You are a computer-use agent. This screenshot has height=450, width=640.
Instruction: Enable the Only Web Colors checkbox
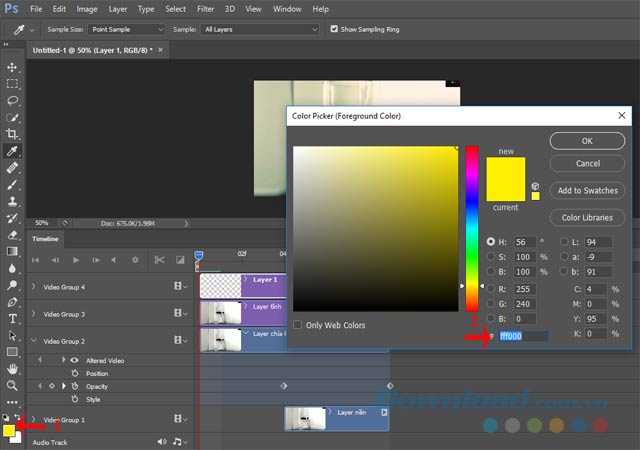pos(298,325)
